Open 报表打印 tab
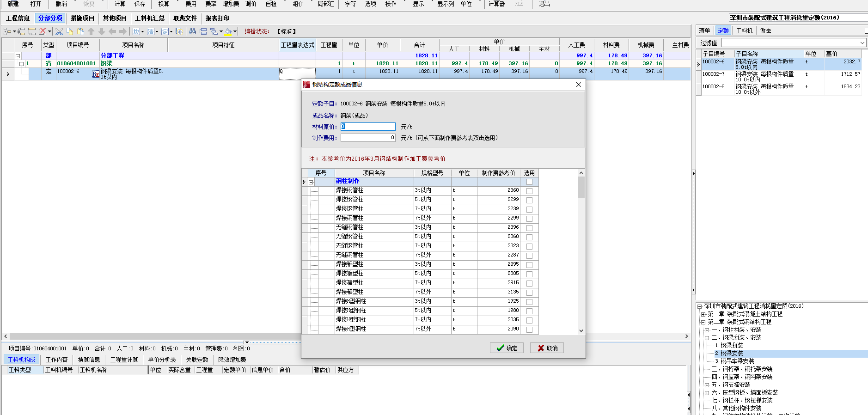Viewport: 868px width, 415px height. pyautogui.click(x=218, y=18)
